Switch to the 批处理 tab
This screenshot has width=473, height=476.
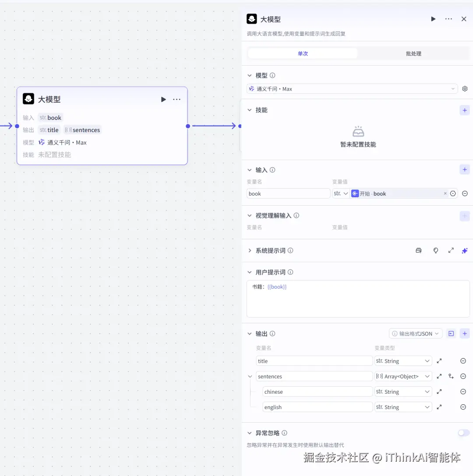pos(413,53)
